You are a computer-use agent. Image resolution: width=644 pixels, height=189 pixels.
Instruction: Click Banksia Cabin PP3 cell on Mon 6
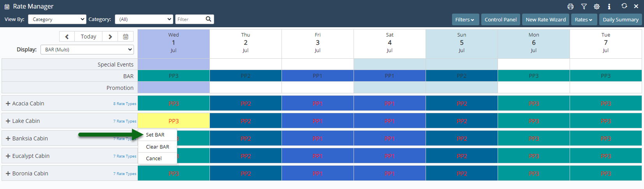[x=534, y=138]
